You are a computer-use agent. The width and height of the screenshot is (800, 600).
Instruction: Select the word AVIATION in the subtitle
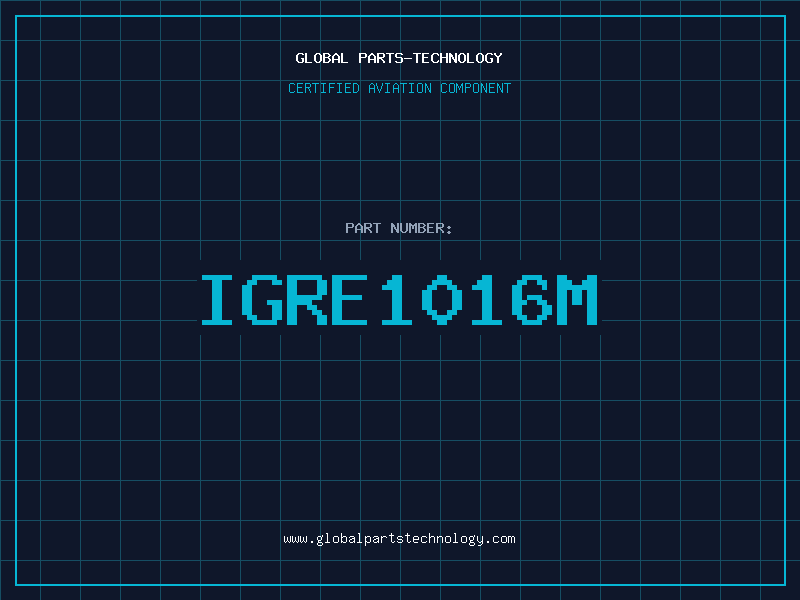[x=401, y=88]
